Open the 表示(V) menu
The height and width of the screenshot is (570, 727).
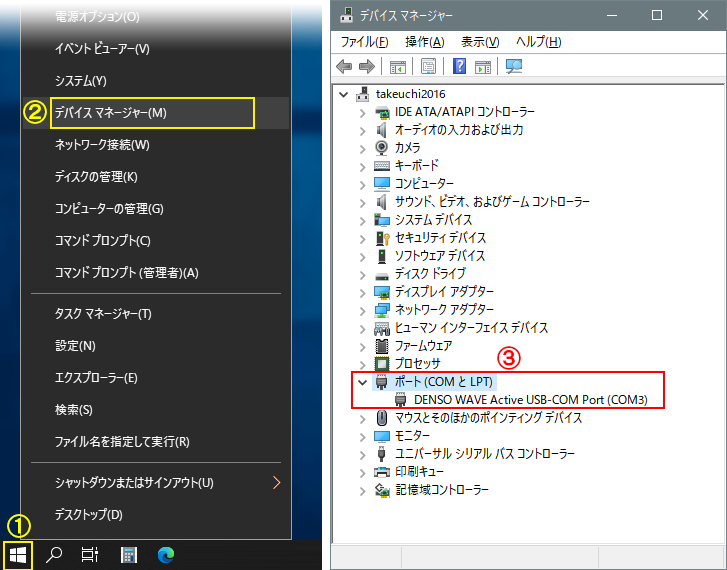(x=480, y=42)
